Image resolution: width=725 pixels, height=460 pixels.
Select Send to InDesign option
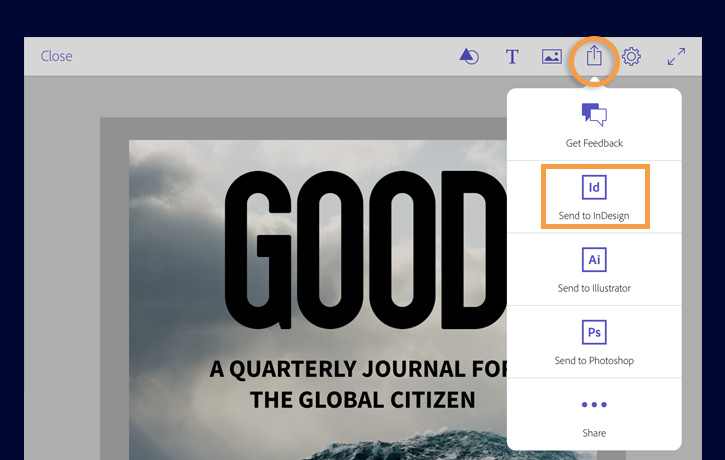point(594,197)
